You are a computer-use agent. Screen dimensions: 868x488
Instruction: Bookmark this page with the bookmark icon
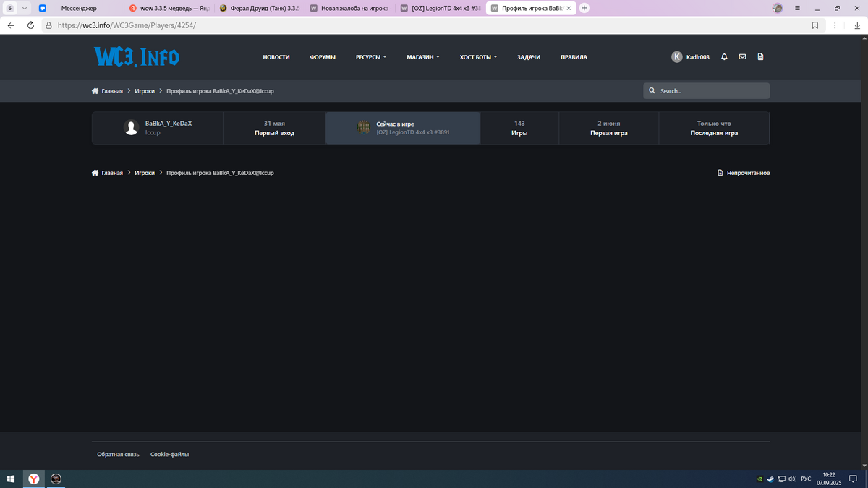click(815, 25)
